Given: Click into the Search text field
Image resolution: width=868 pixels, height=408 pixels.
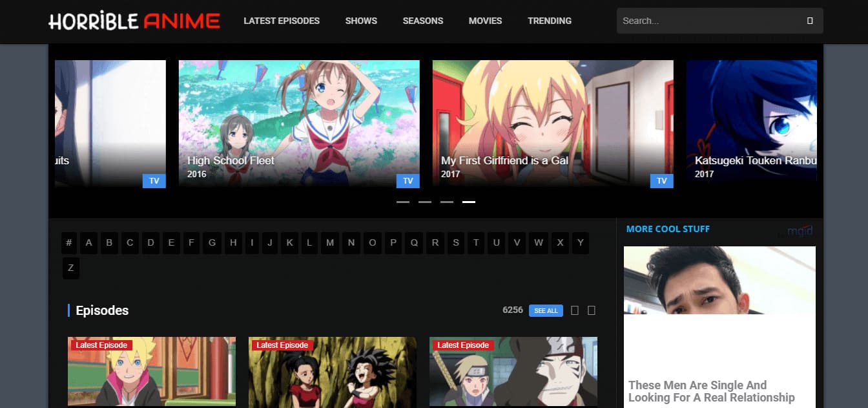Looking at the screenshot, I should tap(710, 21).
